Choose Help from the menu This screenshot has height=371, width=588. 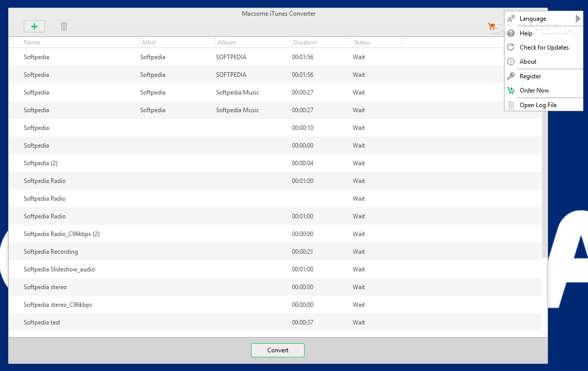(x=543, y=33)
